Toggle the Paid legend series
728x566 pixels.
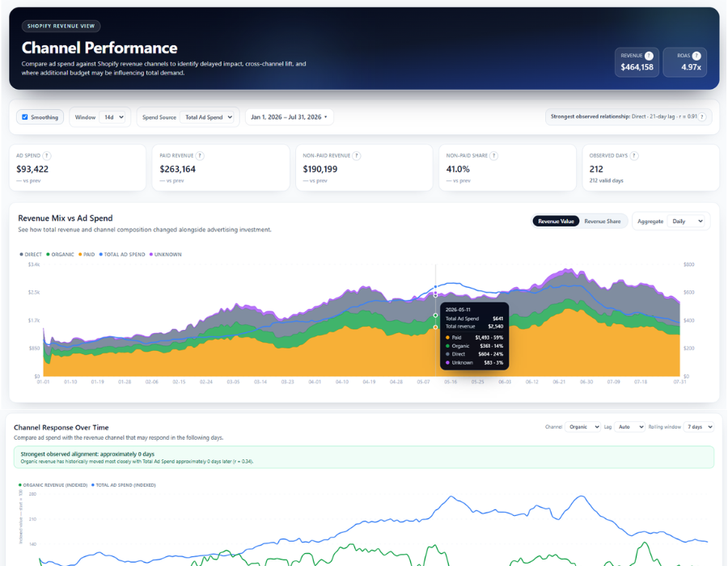pos(87,254)
